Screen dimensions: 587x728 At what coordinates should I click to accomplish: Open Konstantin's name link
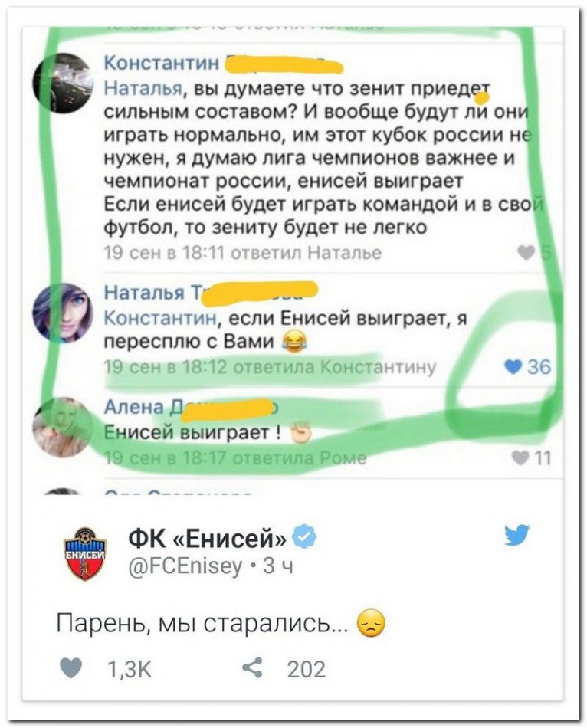click(x=162, y=63)
